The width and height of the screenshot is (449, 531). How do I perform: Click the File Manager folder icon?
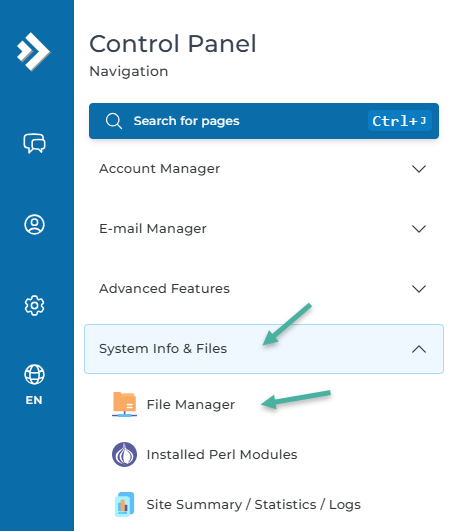click(125, 404)
